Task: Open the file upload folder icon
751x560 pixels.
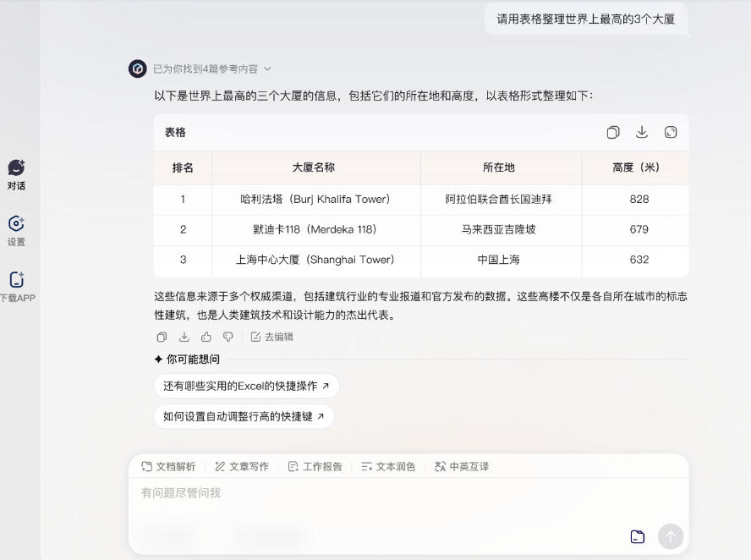Action: pos(638,536)
